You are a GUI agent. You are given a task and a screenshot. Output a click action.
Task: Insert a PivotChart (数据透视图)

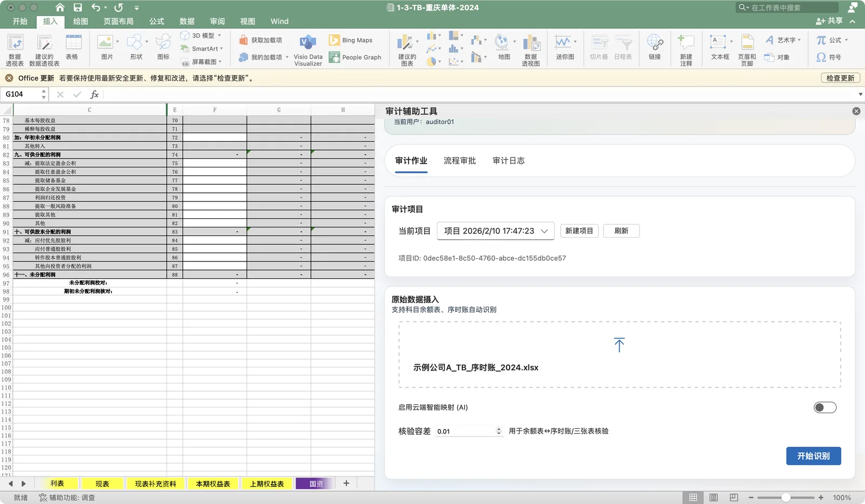pyautogui.click(x=531, y=49)
